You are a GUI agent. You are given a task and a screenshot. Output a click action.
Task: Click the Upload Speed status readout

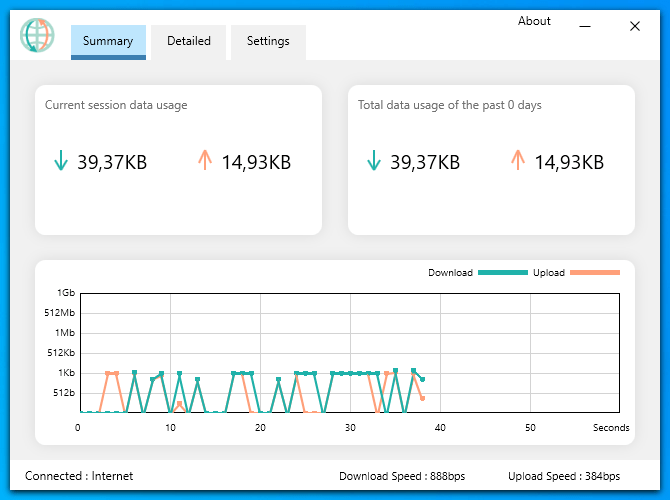pyautogui.click(x=564, y=476)
